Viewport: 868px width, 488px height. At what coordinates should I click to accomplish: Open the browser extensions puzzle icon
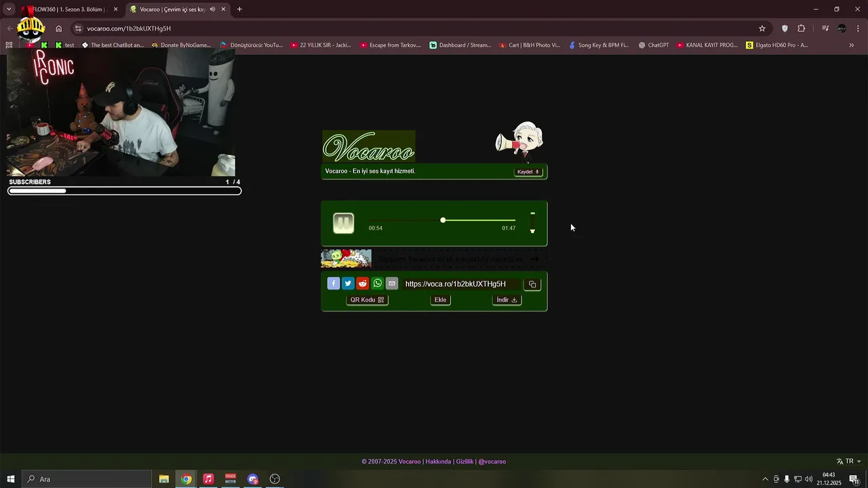click(x=802, y=28)
